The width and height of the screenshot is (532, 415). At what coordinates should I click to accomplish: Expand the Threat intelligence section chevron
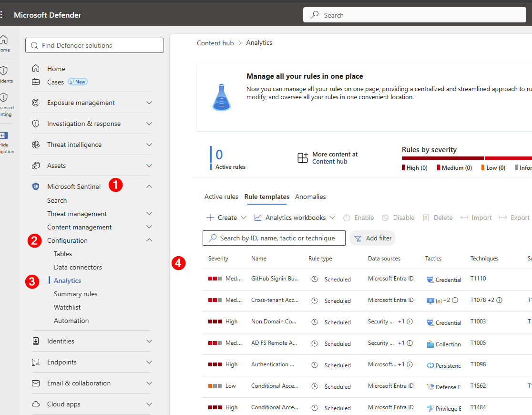(149, 145)
